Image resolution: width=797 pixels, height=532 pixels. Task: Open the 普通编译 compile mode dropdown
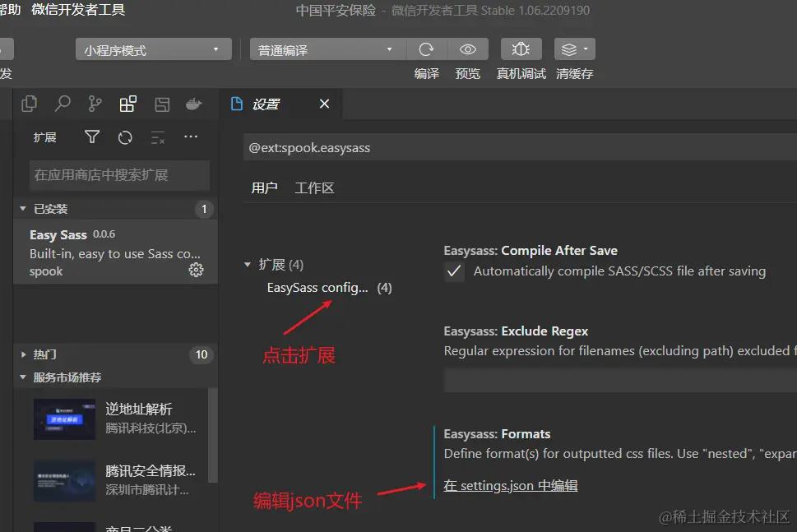point(328,49)
